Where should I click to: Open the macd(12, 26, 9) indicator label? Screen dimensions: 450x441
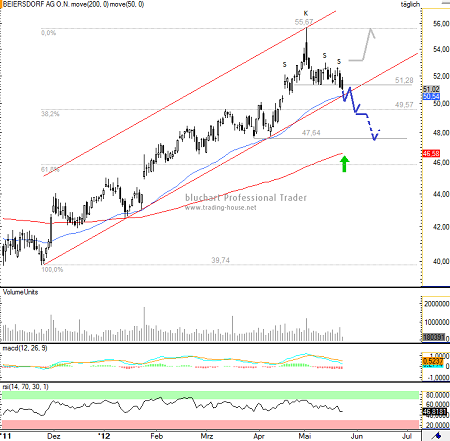coord(25,348)
